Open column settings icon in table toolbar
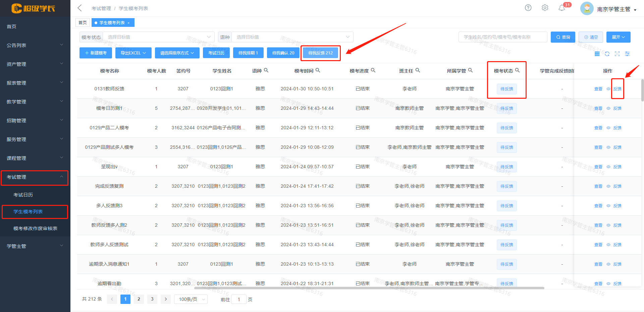The width and height of the screenshot is (644, 312). (627, 54)
